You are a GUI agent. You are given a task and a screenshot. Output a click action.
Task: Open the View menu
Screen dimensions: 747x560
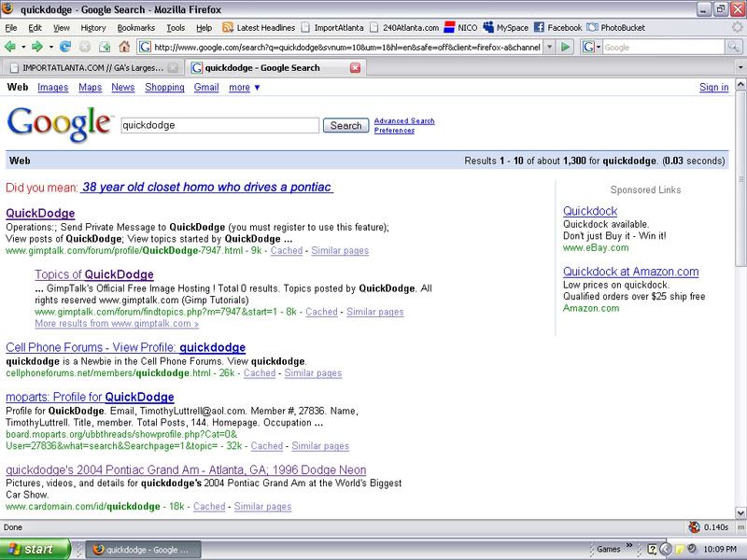click(61, 28)
